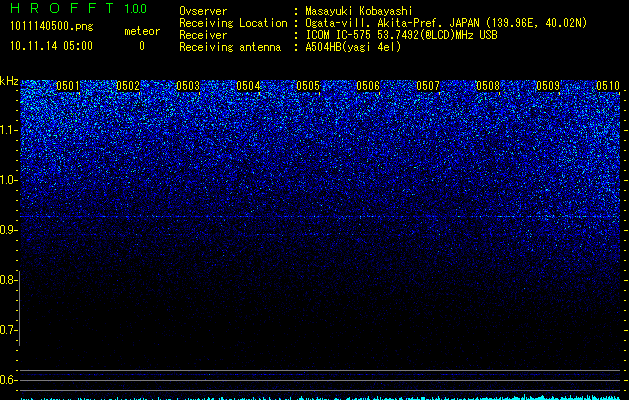The height and width of the screenshot is (400, 629).
Task: Click the 0502 time marker
Action: (x=128, y=86)
